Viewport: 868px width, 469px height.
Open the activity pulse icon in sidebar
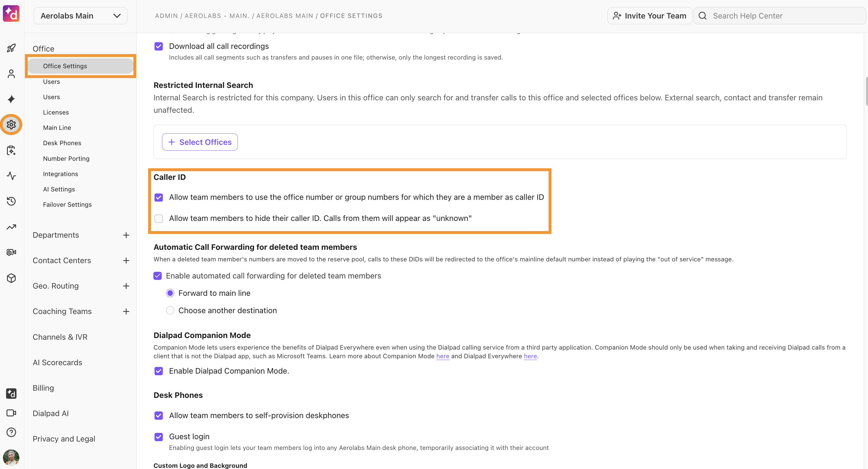point(11,176)
